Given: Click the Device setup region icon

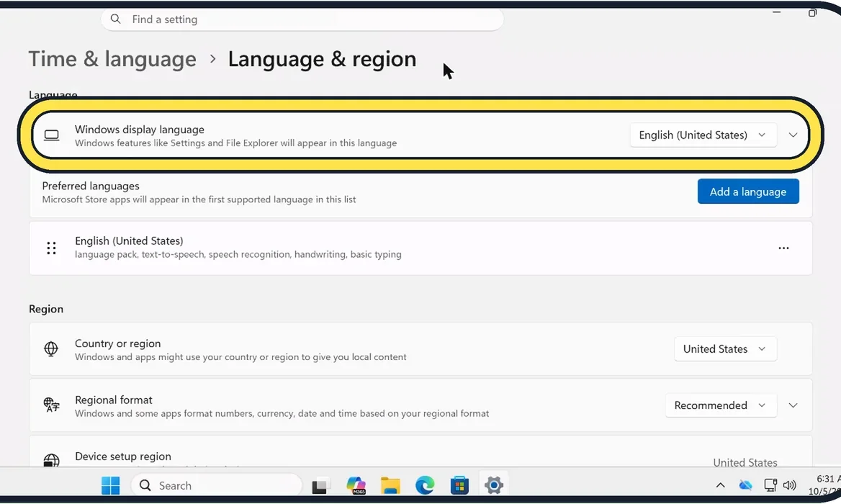Looking at the screenshot, I should pos(52,460).
